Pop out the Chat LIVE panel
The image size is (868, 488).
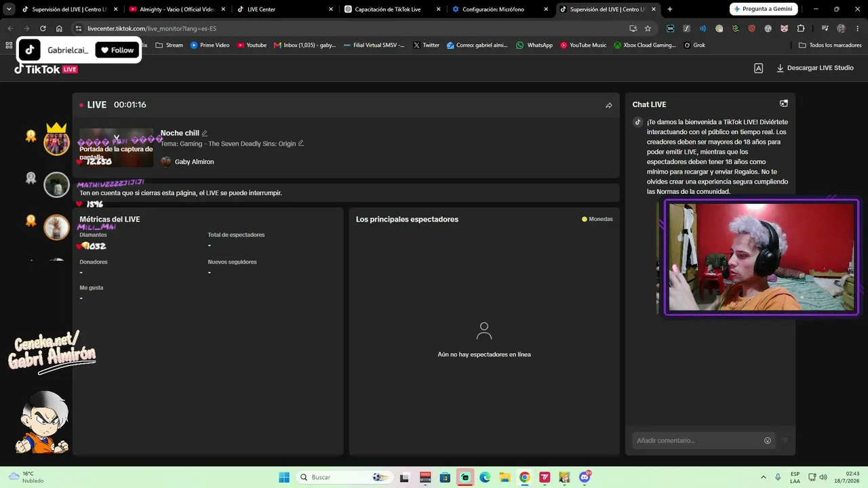coord(784,104)
